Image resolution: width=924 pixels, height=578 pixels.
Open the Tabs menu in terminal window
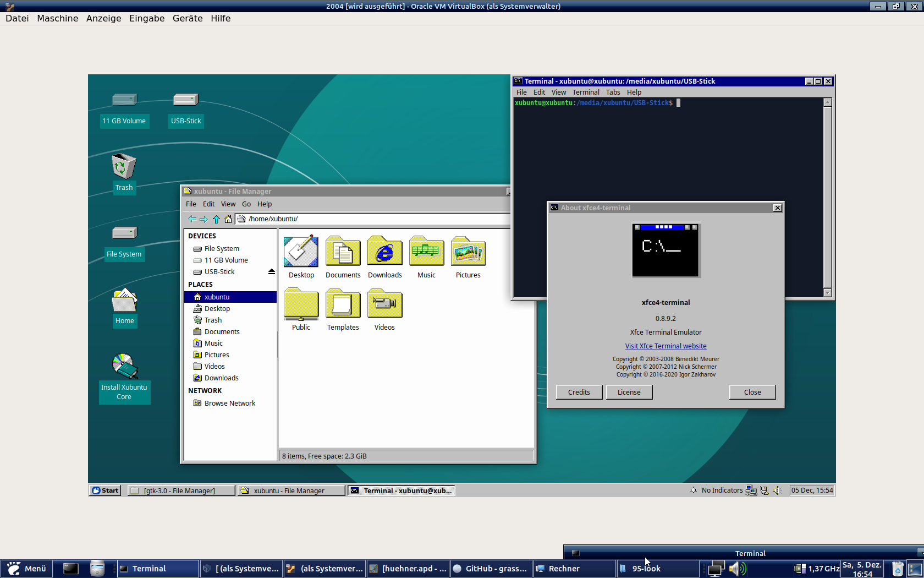coord(613,92)
